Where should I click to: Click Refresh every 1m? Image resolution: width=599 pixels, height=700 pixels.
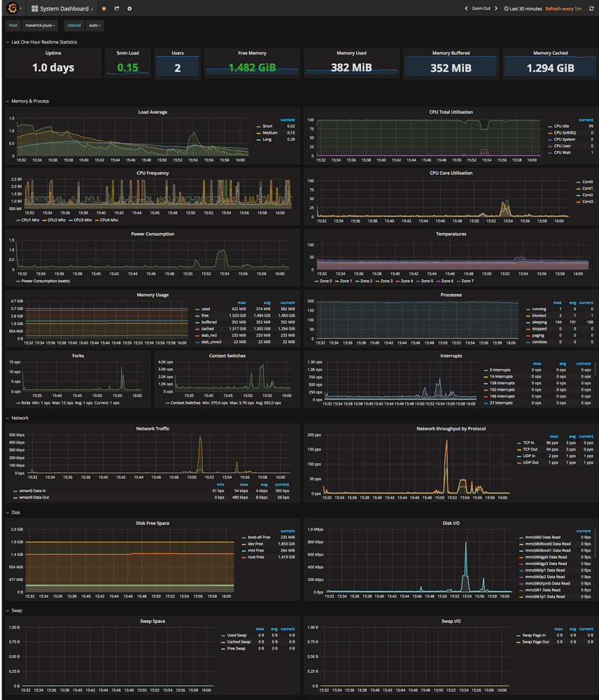[563, 8]
